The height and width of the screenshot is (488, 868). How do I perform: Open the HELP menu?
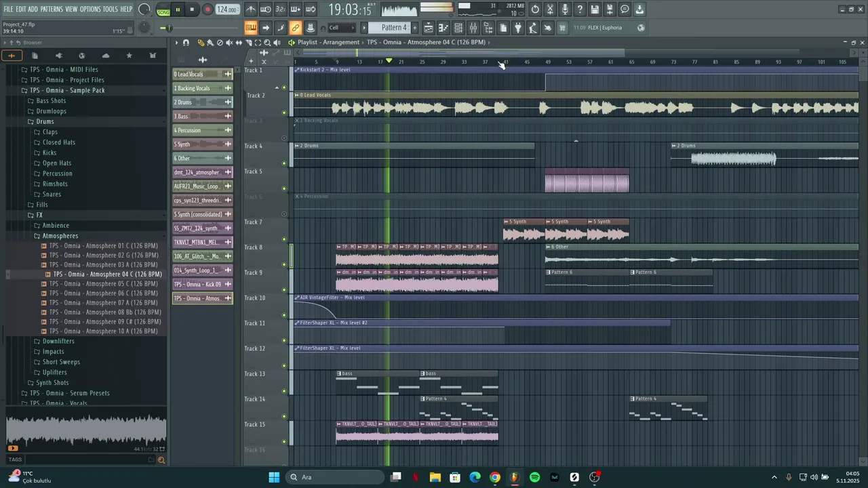pyautogui.click(x=126, y=9)
